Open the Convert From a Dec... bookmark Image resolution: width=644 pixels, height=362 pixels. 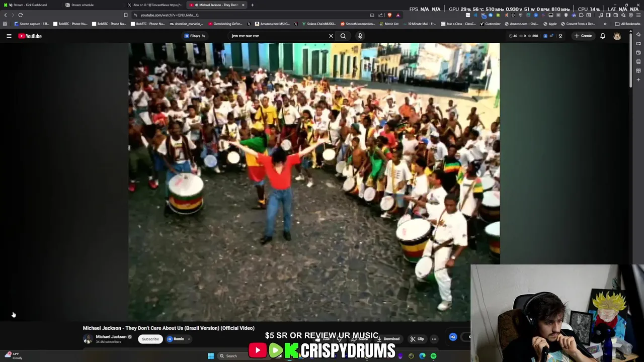click(578, 24)
